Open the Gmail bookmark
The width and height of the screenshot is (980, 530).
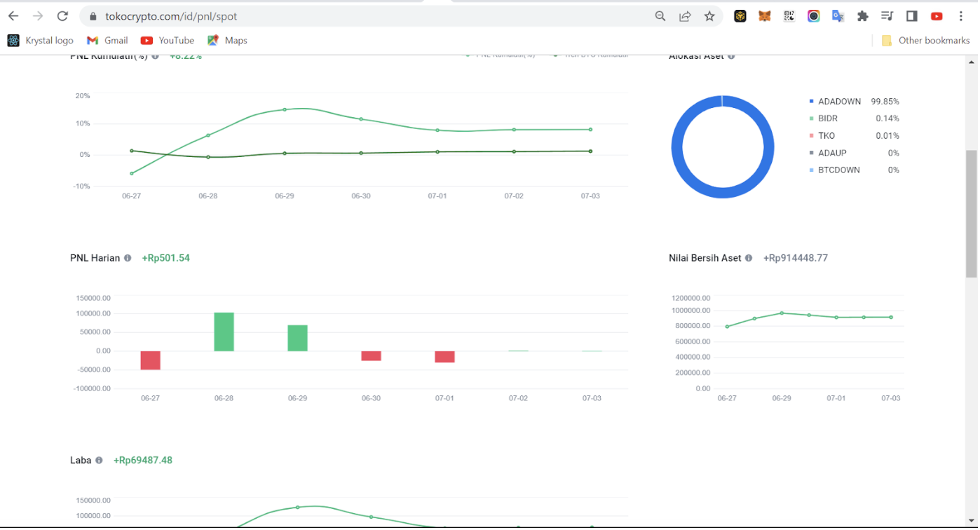[x=107, y=41]
